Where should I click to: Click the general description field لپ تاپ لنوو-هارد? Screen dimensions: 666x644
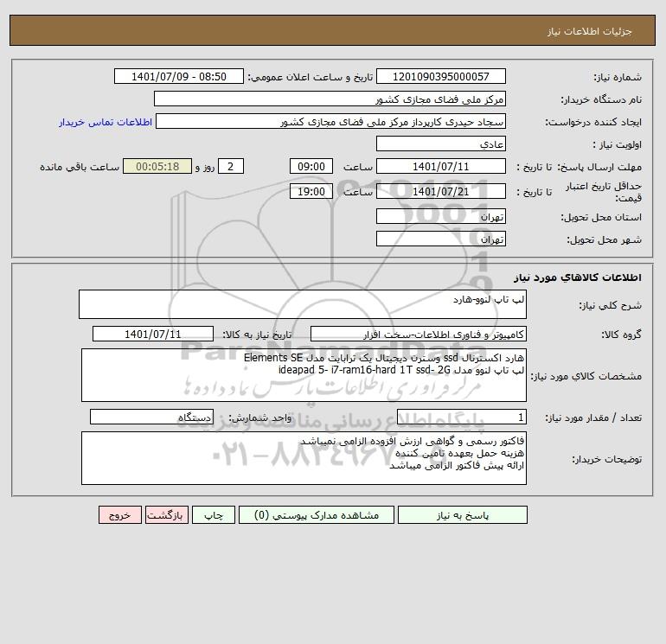pyautogui.click(x=303, y=304)
